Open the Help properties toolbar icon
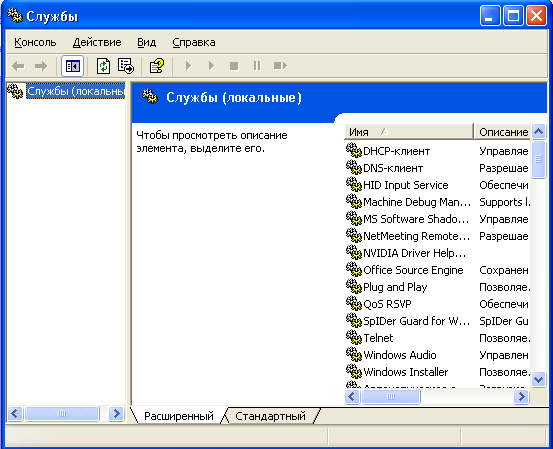This screenshot has width=553, height=449. [157, 66]
